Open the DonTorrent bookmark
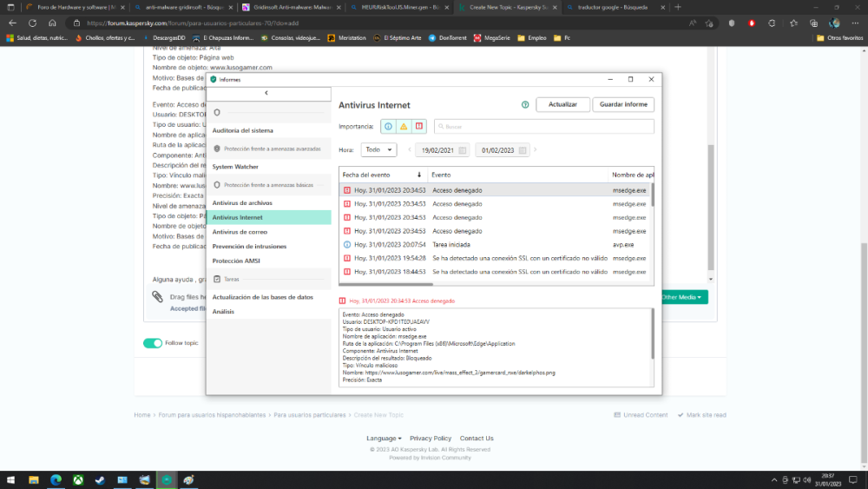Viewport: 868px width, 489px height. (447, 37)
